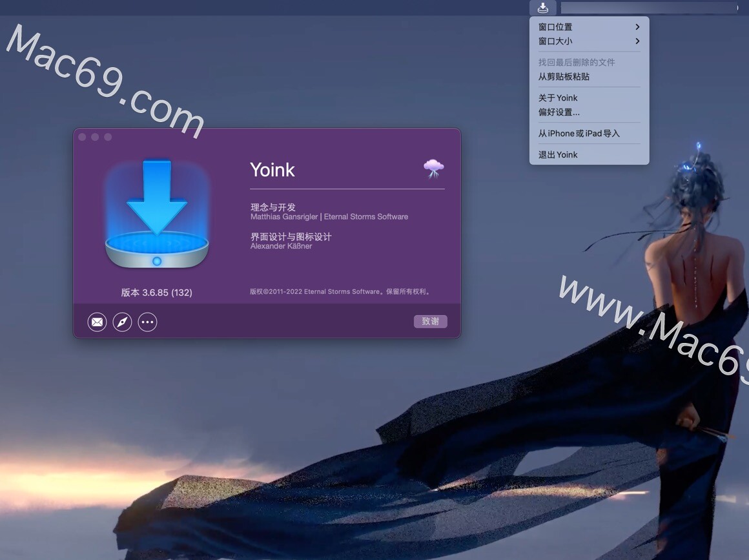Open the ellipsis more-options icon
The width and height of the screenshot is (749, 560).
[147, 322]
